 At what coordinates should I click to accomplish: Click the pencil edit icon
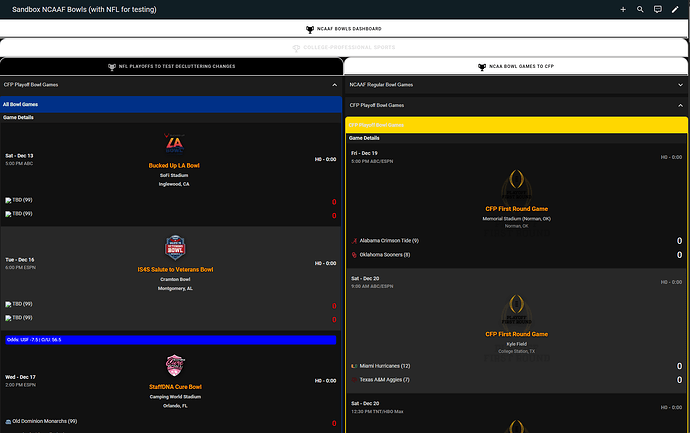(675, 9)
